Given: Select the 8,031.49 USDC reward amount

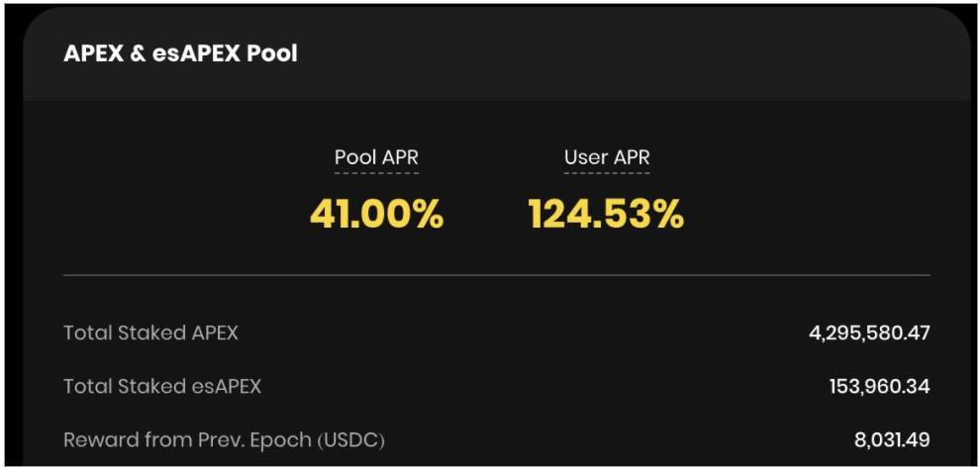Looking at the screenshot, I should pos(892,439).
